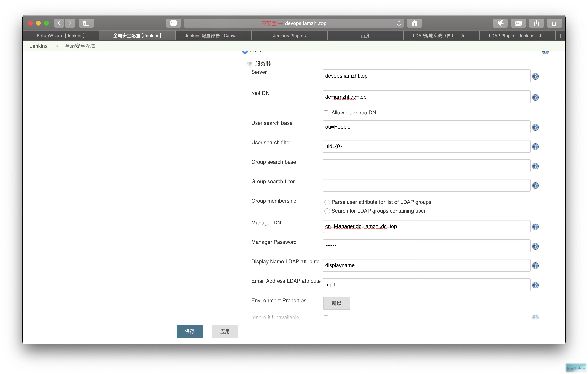Viewport: 588px width, 374px height.
Task: Show all tabs overview
Action: 554,23
